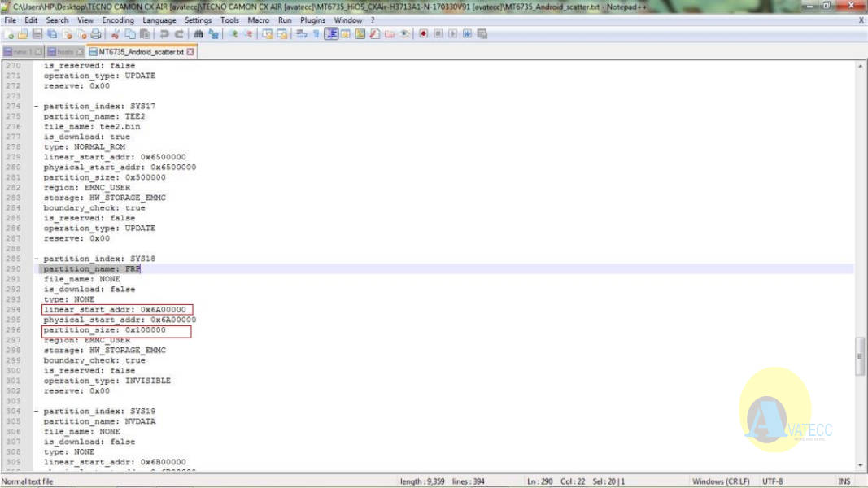Click the Undo arrow icon
Viewport: 868px width, 488px height.
click(164, 34)
